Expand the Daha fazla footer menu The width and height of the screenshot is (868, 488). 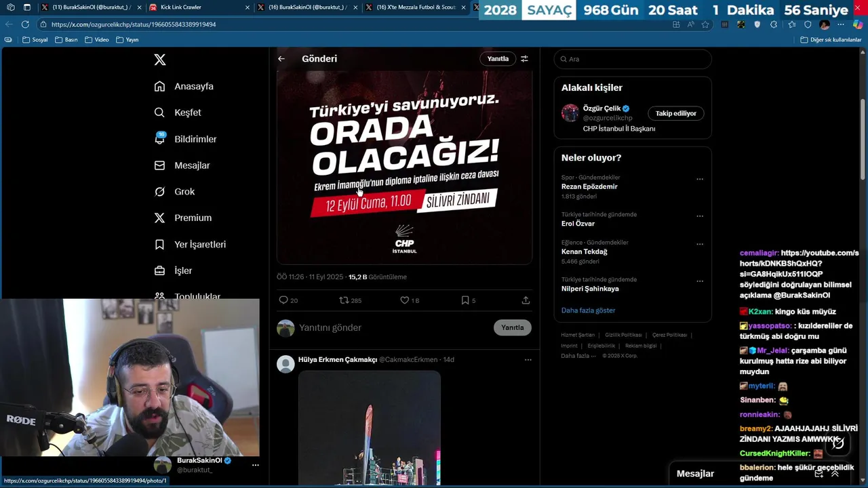[x=578, y=356]
